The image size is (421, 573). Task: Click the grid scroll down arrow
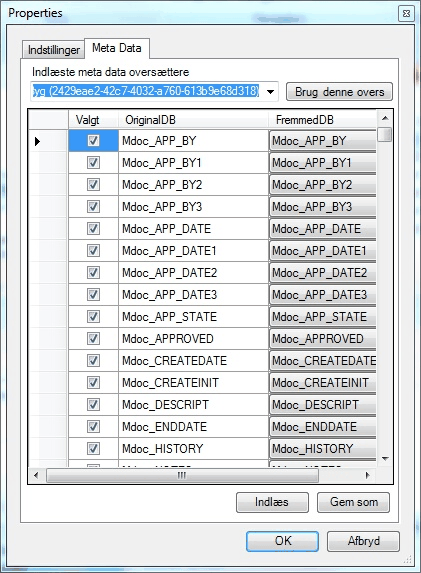point(385,459)
